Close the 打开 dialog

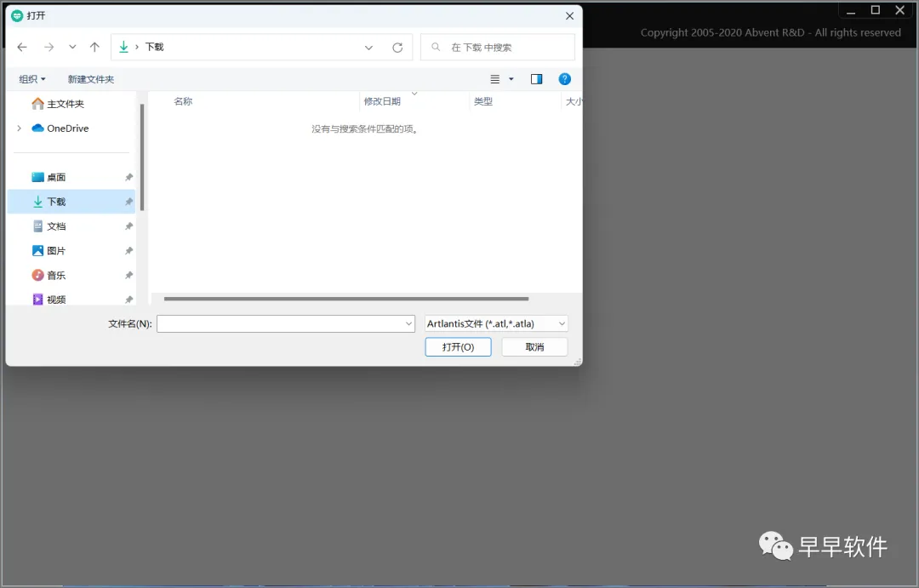click(569, 16)
